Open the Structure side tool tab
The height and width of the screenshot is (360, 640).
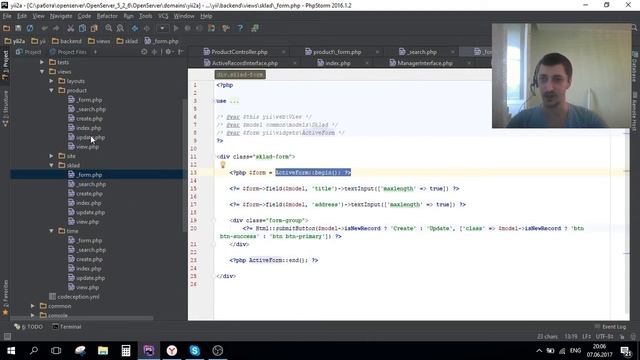5,109
